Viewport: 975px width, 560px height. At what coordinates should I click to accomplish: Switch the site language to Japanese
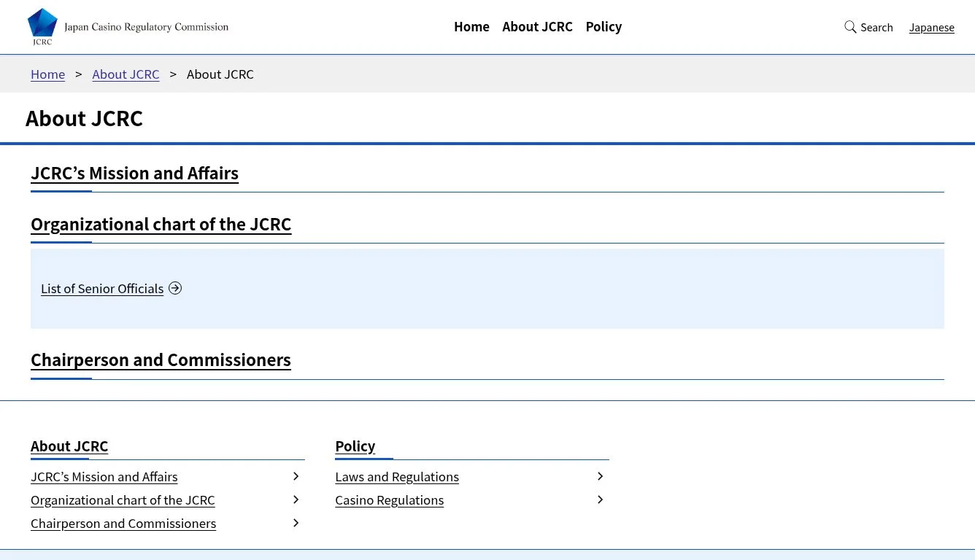pos(932,27)
